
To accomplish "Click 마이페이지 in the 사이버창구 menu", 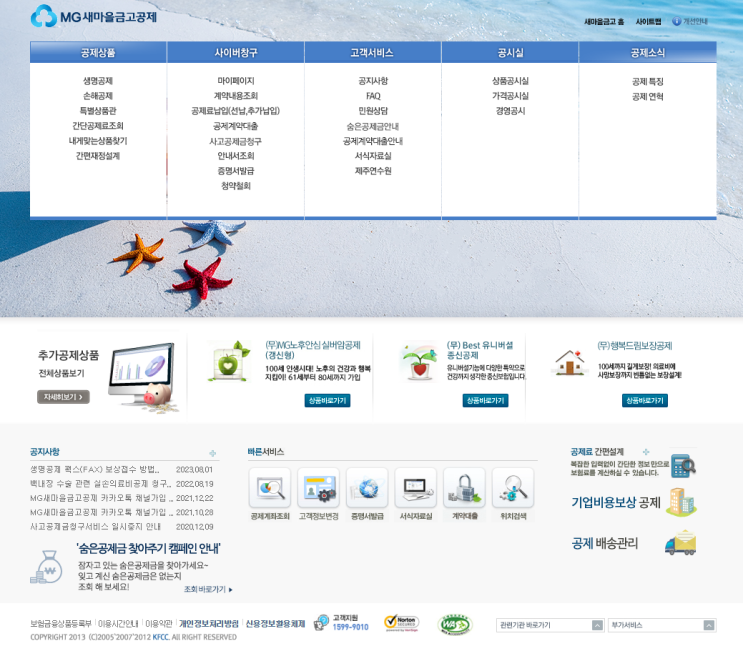I will 236,81.
